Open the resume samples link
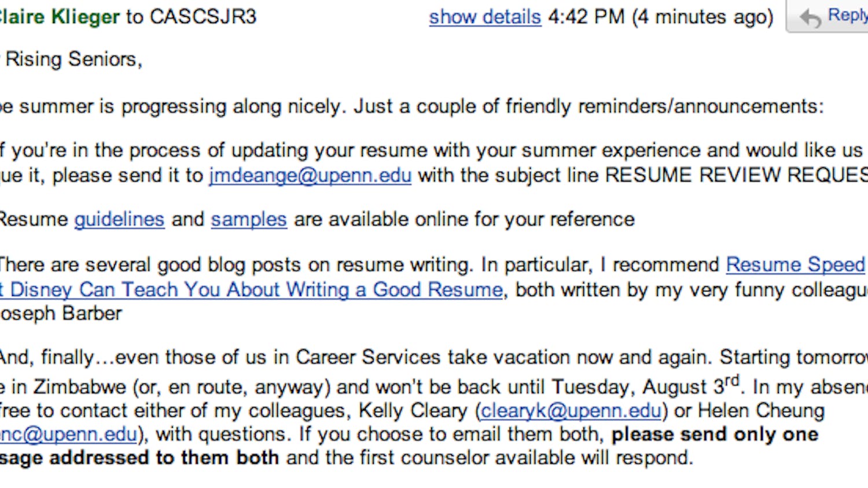868x488 pixels. (249, 220)
